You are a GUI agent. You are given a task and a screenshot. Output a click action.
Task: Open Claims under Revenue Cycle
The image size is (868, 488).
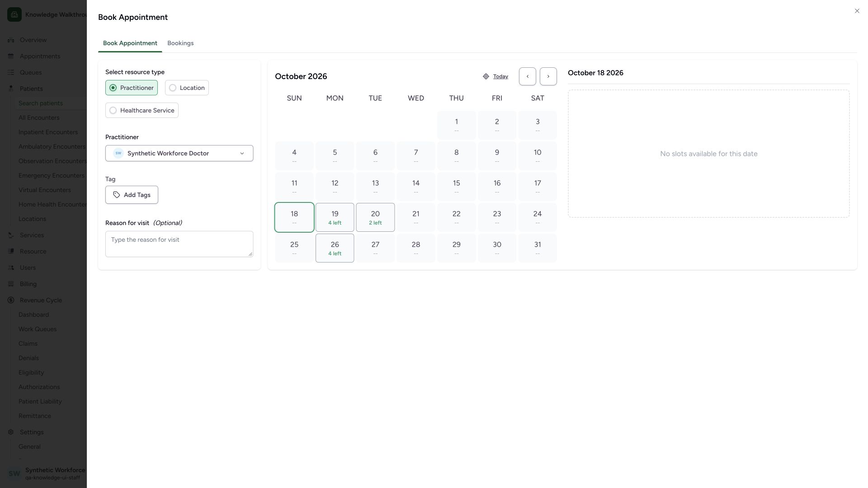pyautogui.click(x=28, y=343)
